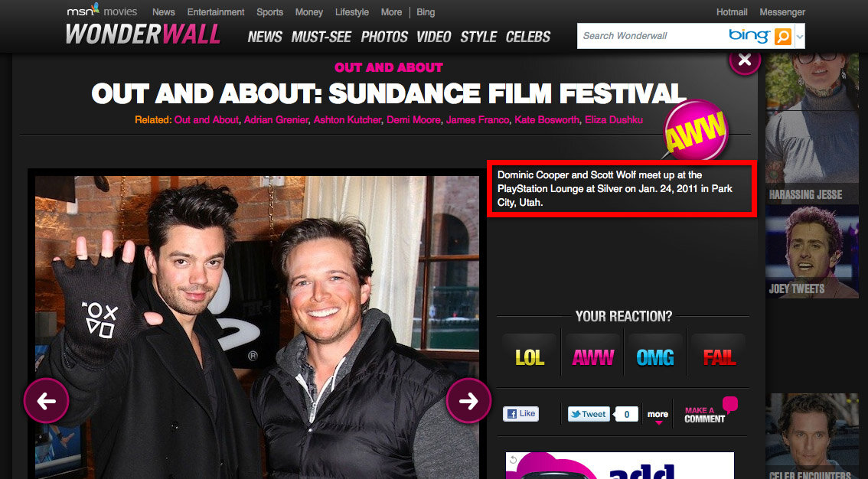Click related link Demi Moore
Screen dimensions: 868x479
[x=413, y=119]
